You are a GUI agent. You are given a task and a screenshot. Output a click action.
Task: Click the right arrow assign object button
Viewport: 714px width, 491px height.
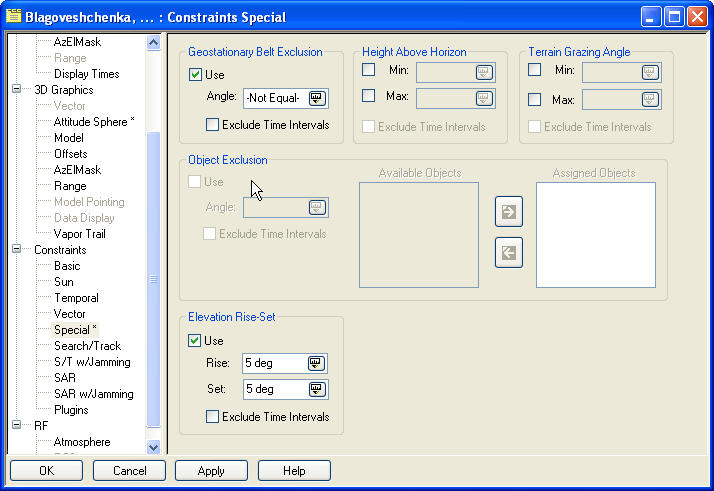[508, 212]
